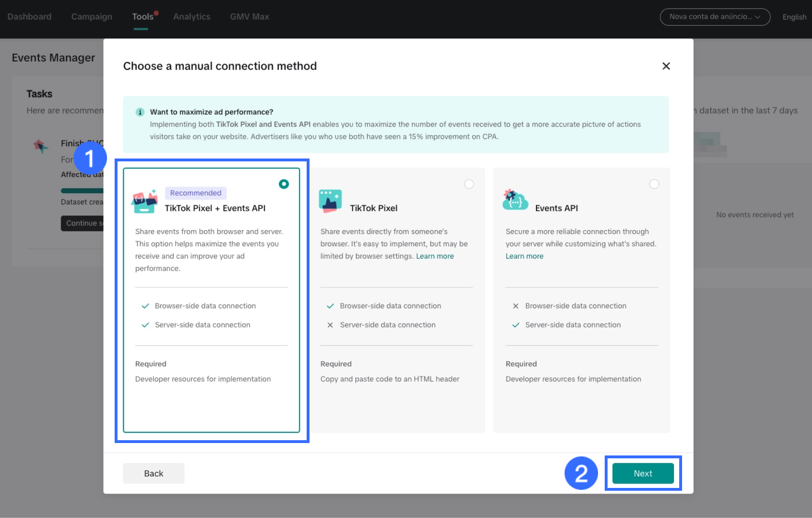The image size is (812, 518).
Task: Click the 'Events Manager' page heading
Action: [x=53, y=58]
